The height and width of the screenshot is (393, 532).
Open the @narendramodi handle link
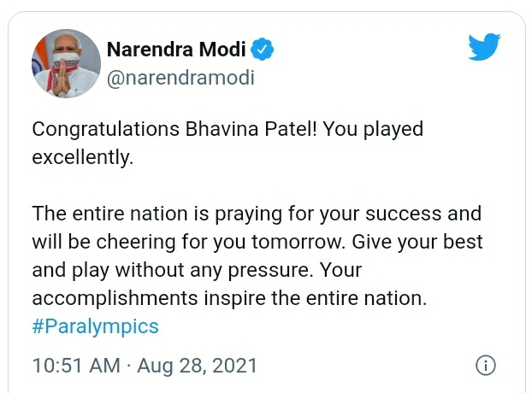pos(180,79)
